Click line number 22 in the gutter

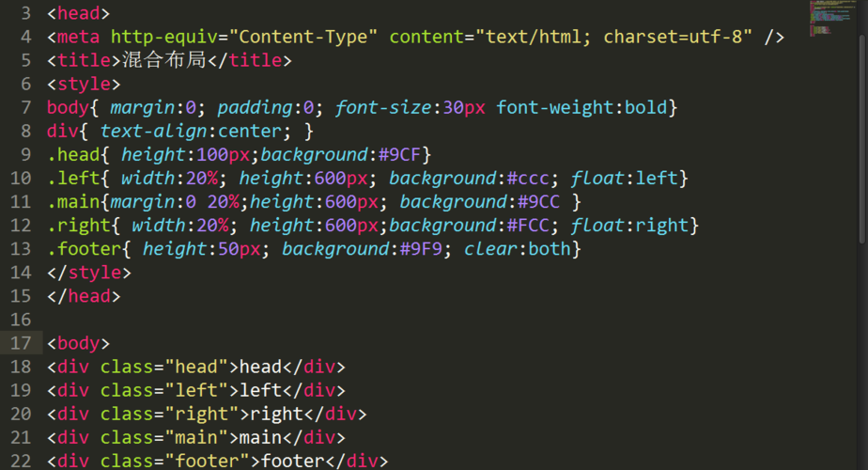(21, 461)
